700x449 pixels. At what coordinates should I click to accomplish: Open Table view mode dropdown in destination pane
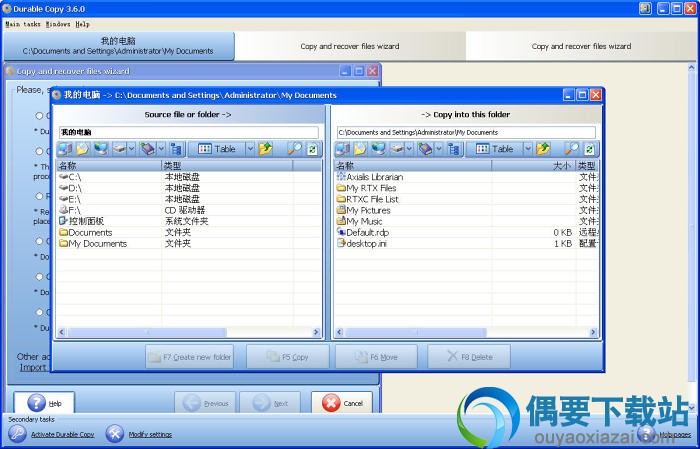[x=528, y=149]
